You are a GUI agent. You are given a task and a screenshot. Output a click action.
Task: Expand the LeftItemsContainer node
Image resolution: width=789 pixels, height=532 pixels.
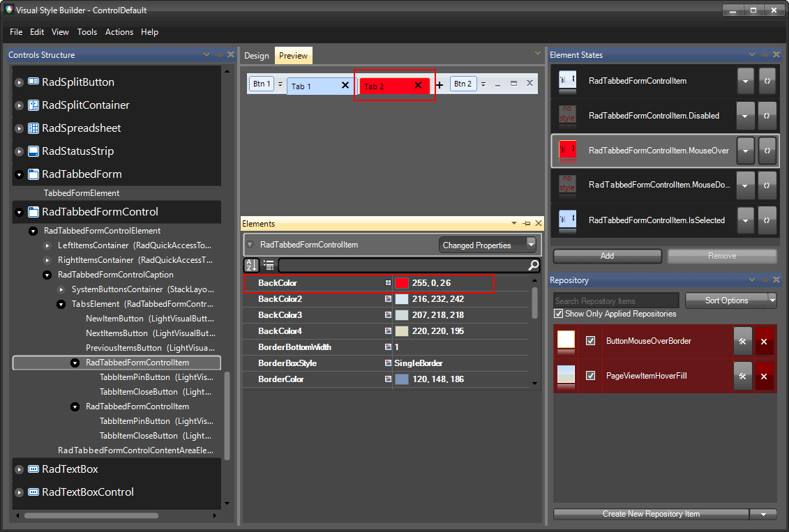(47, 246)
